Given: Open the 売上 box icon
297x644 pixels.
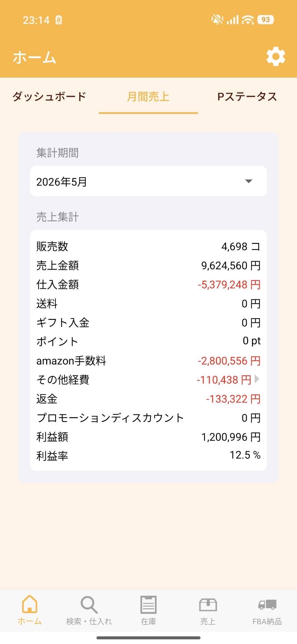Looking at the screenshot, I should (x=208, y=605).
